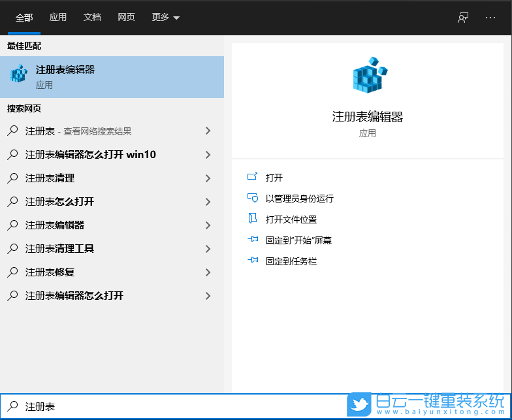512x420 pixels.
Task: Click pin icon beside 固定到任务栏
Action: pyautogui.click(x=253, y=260)
